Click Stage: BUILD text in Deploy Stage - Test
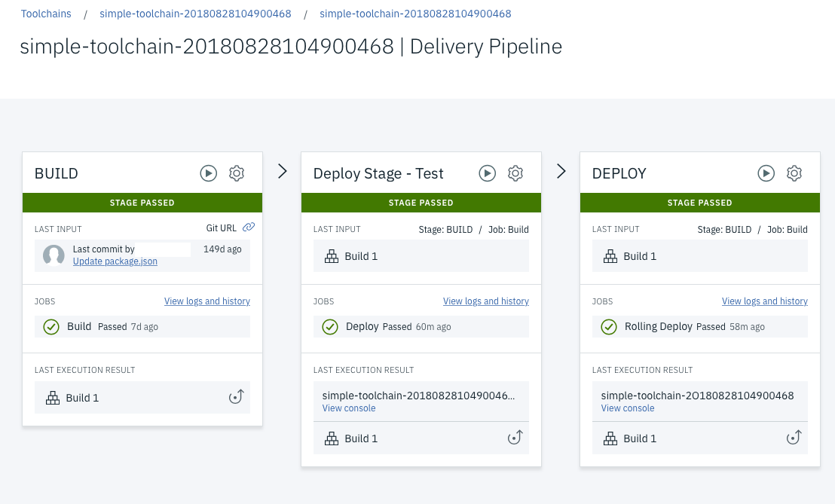 coord(445,230)
